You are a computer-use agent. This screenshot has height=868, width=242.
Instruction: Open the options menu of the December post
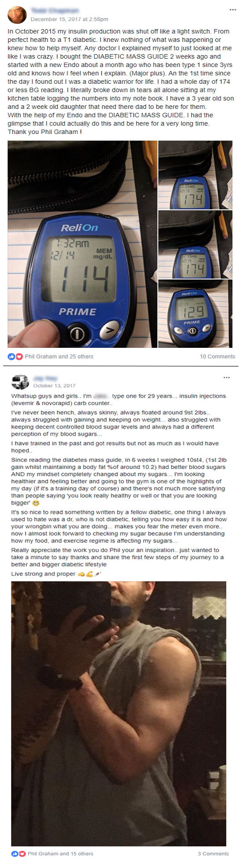tap(233, 10)
